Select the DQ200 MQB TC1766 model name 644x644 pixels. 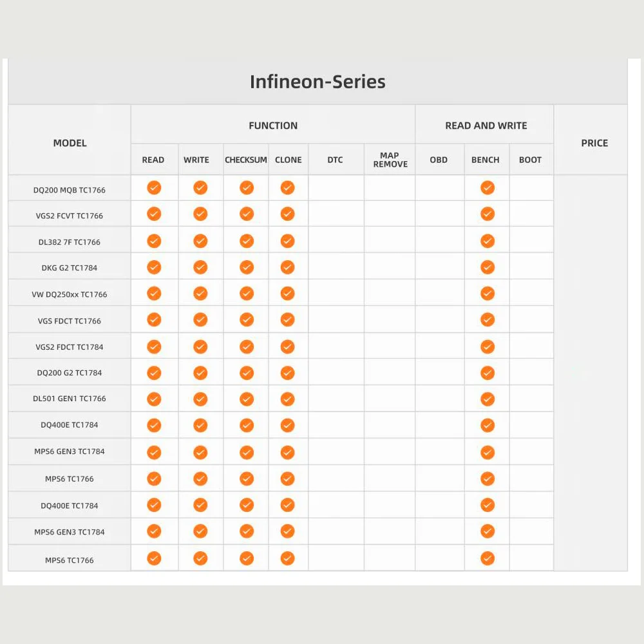[x=70, y=190]
